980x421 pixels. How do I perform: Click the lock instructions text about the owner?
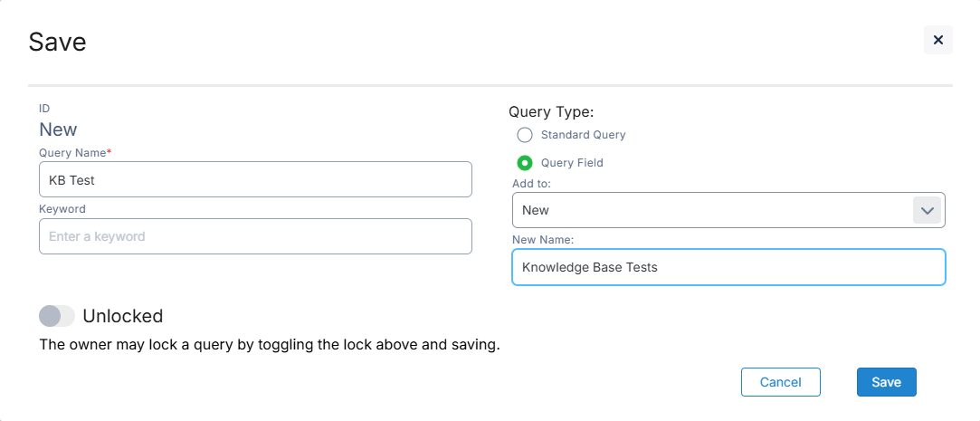[270, 345]
